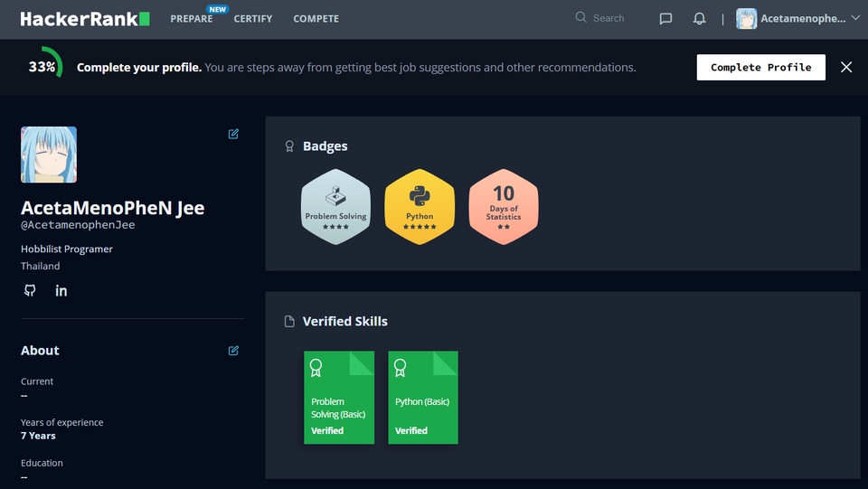868x489 pixels.
Task: Click the Education label
Action: [42, 463]
